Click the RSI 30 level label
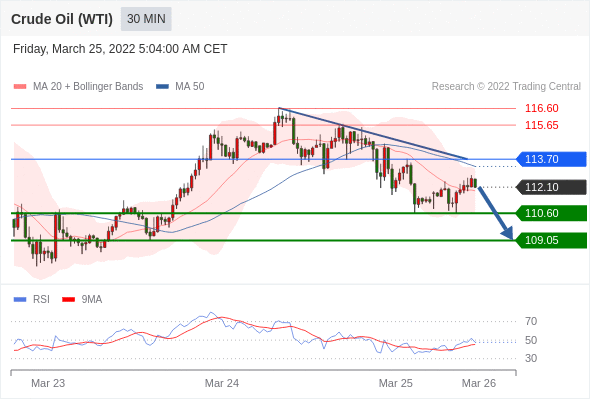This screenshot has height=400, width=590. (531, 358)
